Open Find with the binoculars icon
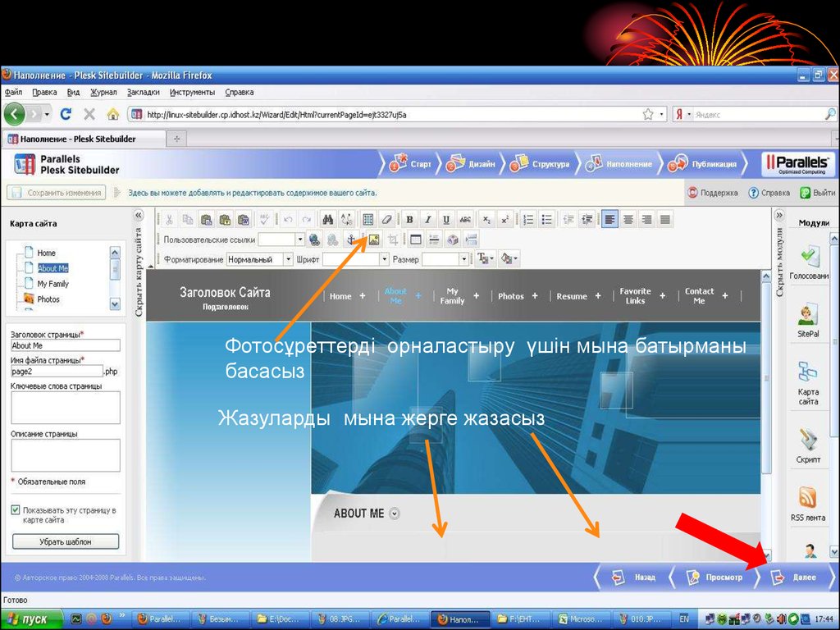Image resolution: width=840 pixels, height=630 pixels. coord(328,220)
